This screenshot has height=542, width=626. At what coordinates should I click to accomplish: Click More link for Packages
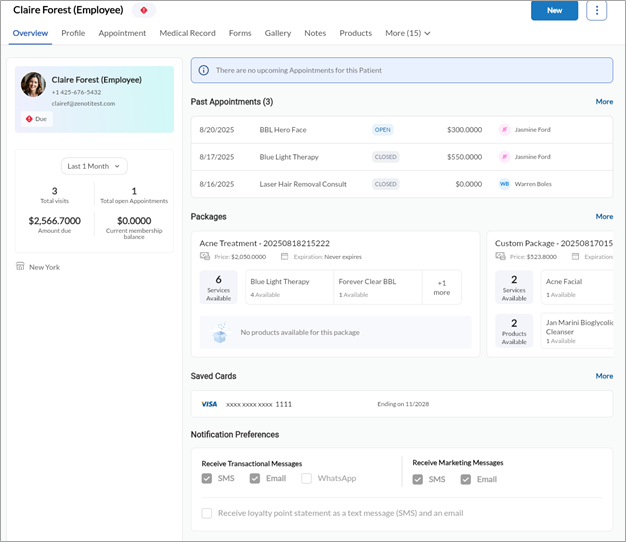click(x=604, y=216)
